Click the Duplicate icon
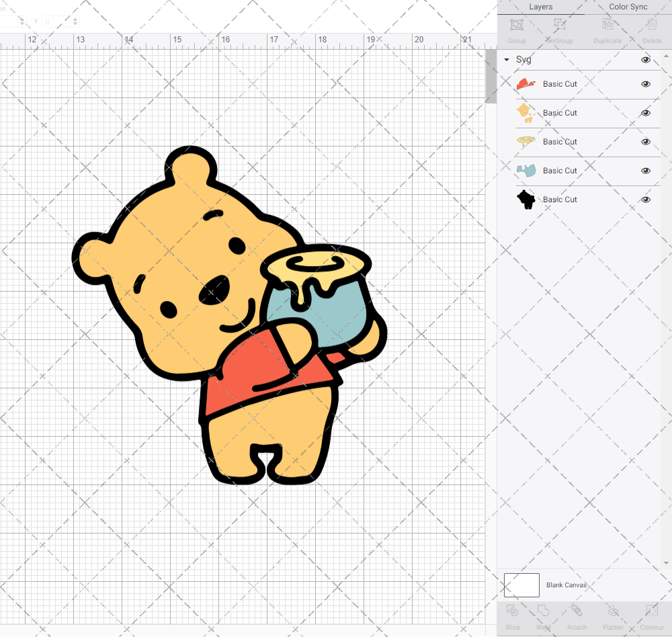 tap(607, 24)
